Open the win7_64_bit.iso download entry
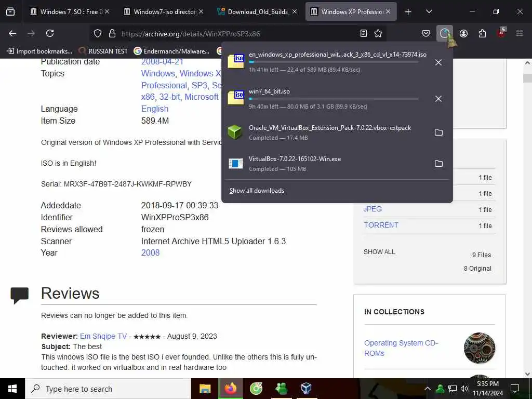The width and height of the screenshot is (532, 399). 326,98
